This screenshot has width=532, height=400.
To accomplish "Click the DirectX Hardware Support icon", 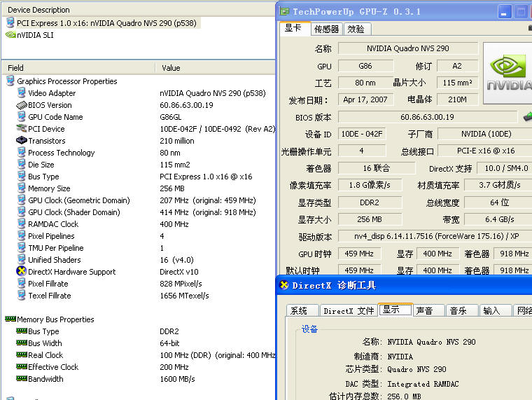I will [x=22, y=271].
